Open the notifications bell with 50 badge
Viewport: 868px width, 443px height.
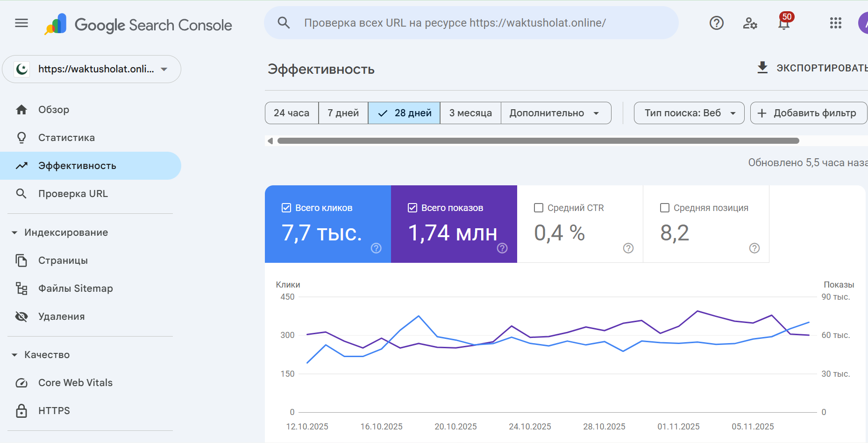[x=784, y=22]
